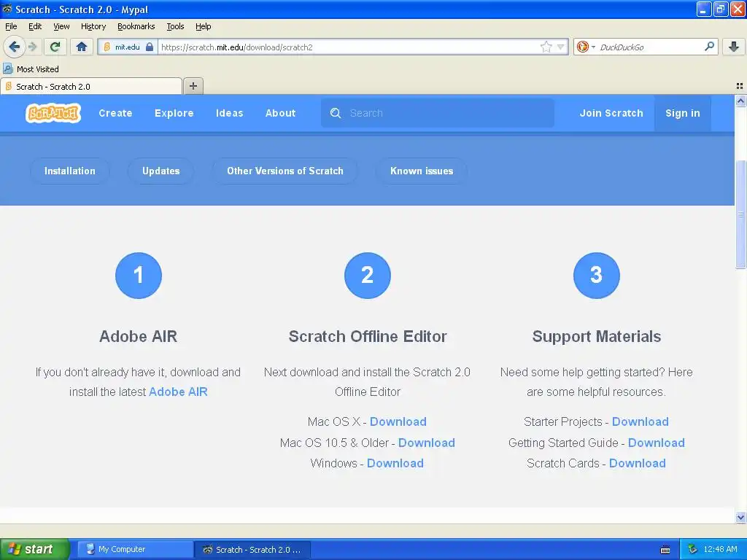The image size is (747, 560).
Task: Open the DuckDuckGo search engine selector
Action: [x=586, y=47]
